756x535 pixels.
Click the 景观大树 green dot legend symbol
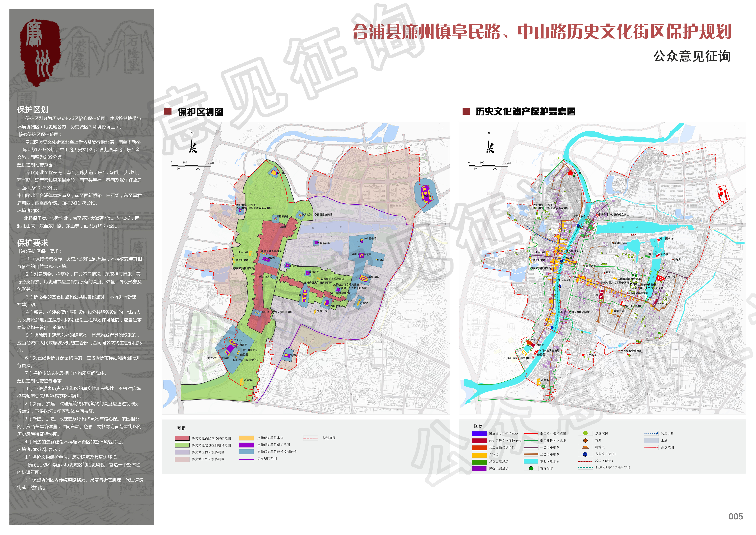pyautogui.click(x=585, y=433)
